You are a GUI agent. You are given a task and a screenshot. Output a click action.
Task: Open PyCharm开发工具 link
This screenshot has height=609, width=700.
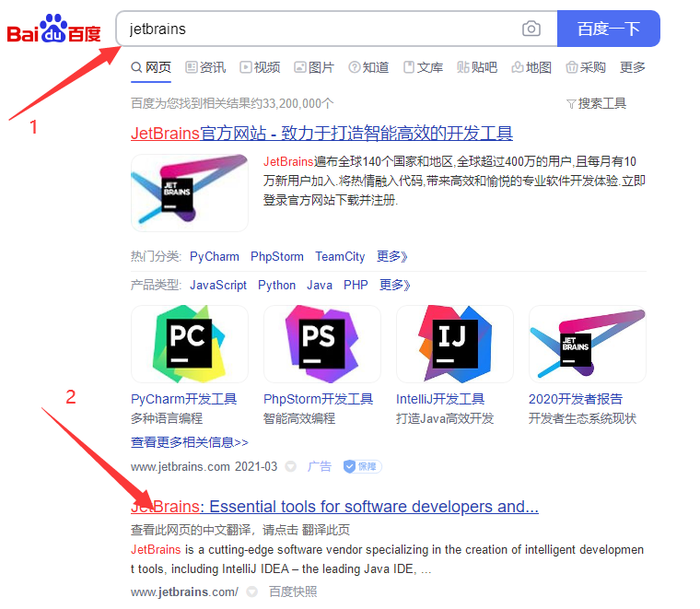pyautogui.click(x=184, y=399)
